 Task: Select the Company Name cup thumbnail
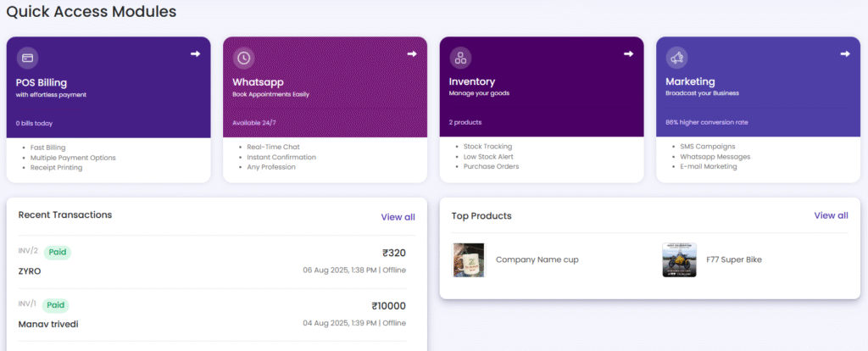click(468, 259)
